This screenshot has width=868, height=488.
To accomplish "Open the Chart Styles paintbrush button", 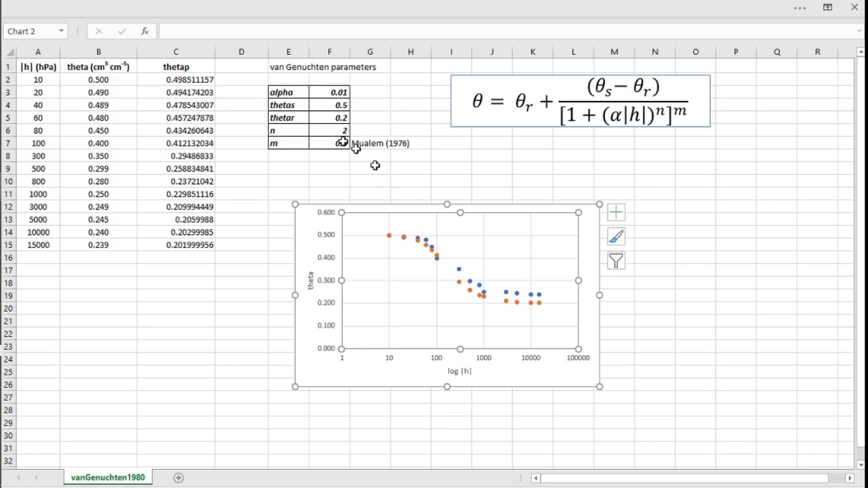I will 616,237.
